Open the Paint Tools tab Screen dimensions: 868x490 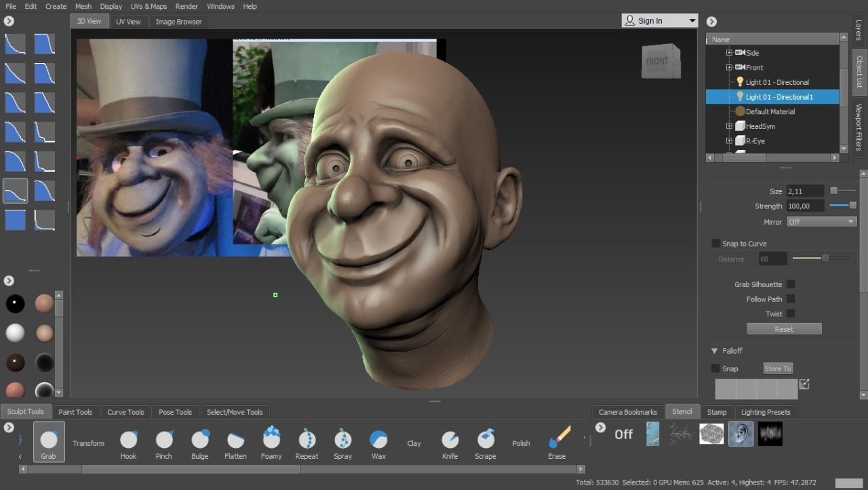75,412
